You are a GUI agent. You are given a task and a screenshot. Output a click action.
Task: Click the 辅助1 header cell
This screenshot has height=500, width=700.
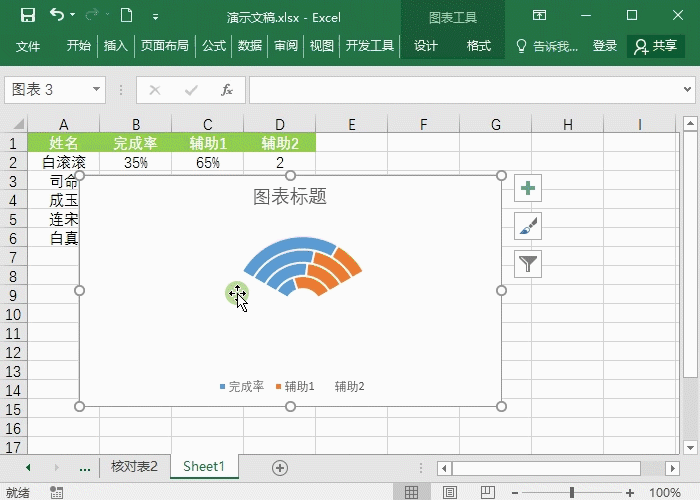pyautogui.click(x=208, y=143)
